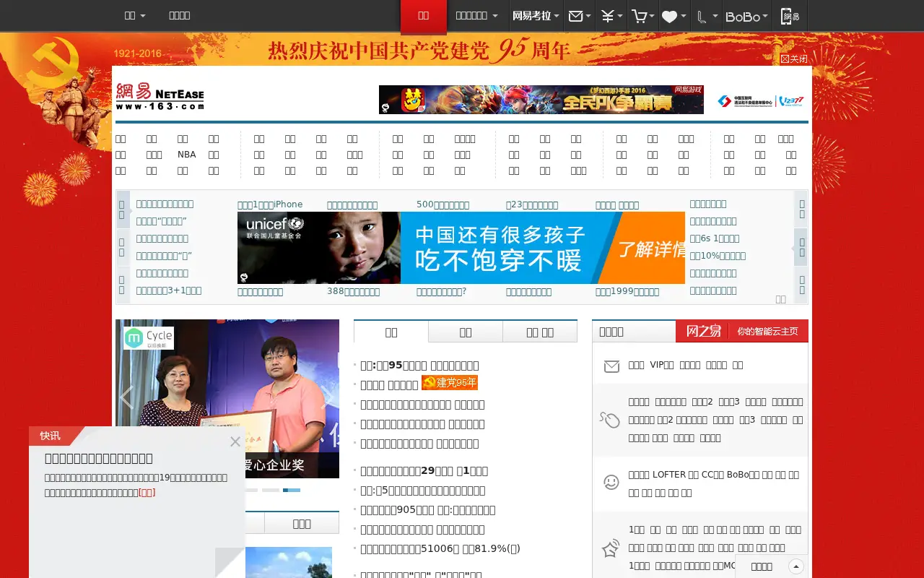
Task: Open the dropdown arrow beside the cart icon
Action: click(x=652, y=16)
